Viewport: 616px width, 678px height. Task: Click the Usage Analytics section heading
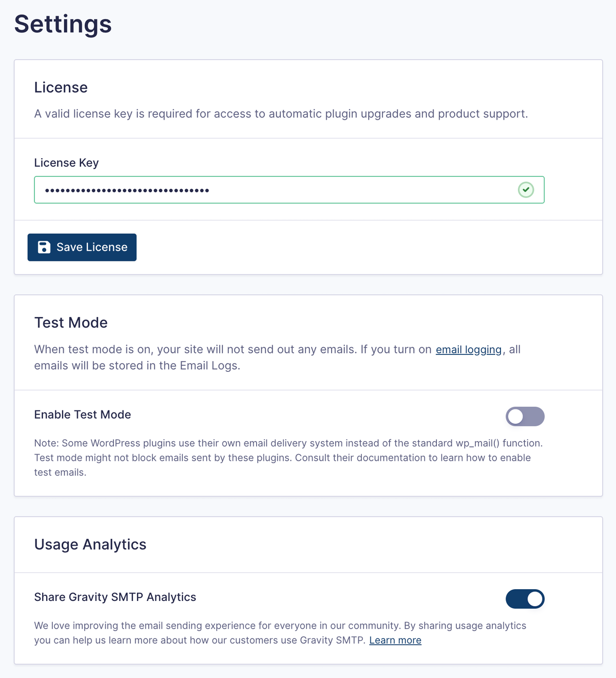tap(90, 544)
